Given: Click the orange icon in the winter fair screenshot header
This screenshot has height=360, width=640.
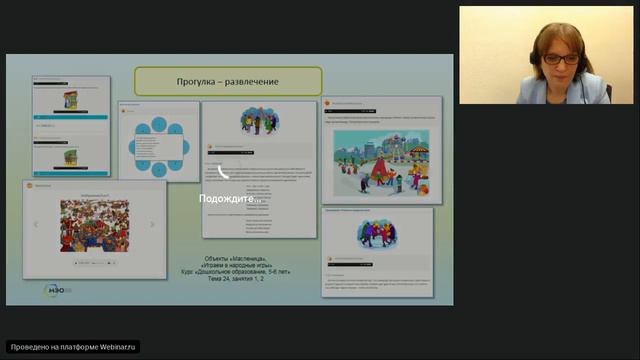Looking at the screenshot, I should pyautogui.click(x=327, y=103).
